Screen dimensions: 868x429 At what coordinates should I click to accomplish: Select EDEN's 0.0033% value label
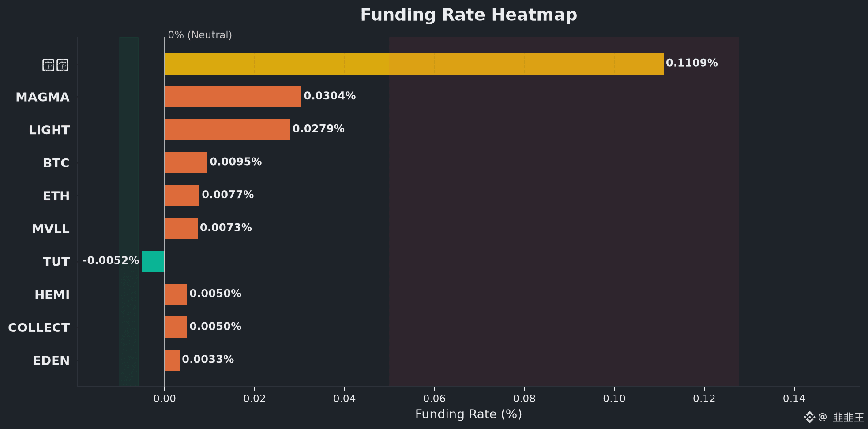[x=208, y=359]
